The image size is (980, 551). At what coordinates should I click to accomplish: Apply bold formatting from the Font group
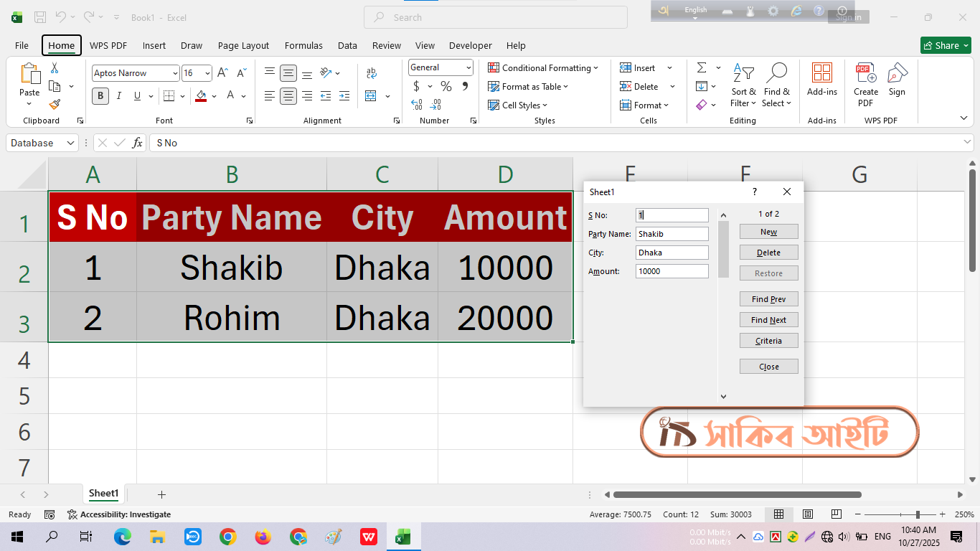pyautogui.click(x=100, y=95)
